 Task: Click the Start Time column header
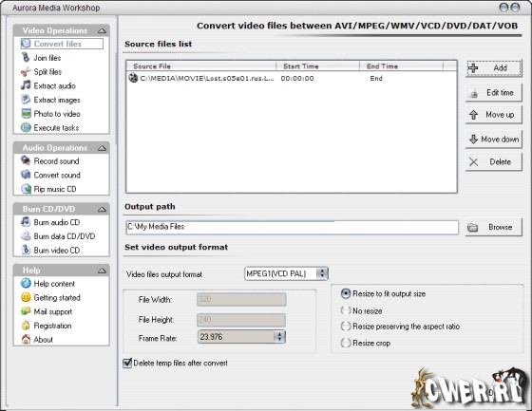(318, 66)
